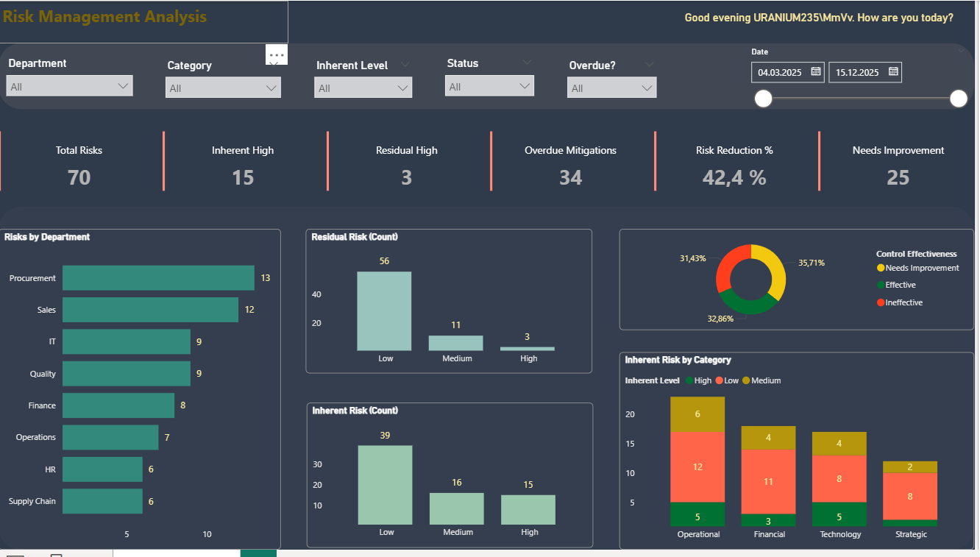The width and height of the screenshot is (980, 557).
Task: Open the Inherent Level All dropdown
Action: click(363, 88)
